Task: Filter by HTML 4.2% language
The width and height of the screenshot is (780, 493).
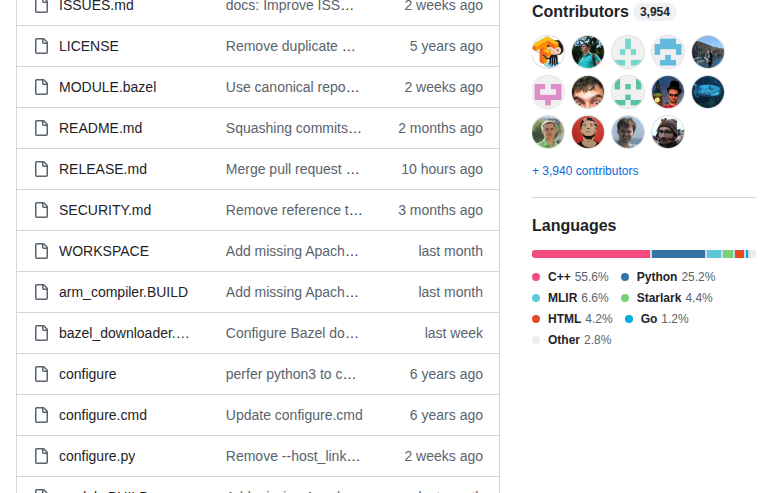Action: coord(573,319)
